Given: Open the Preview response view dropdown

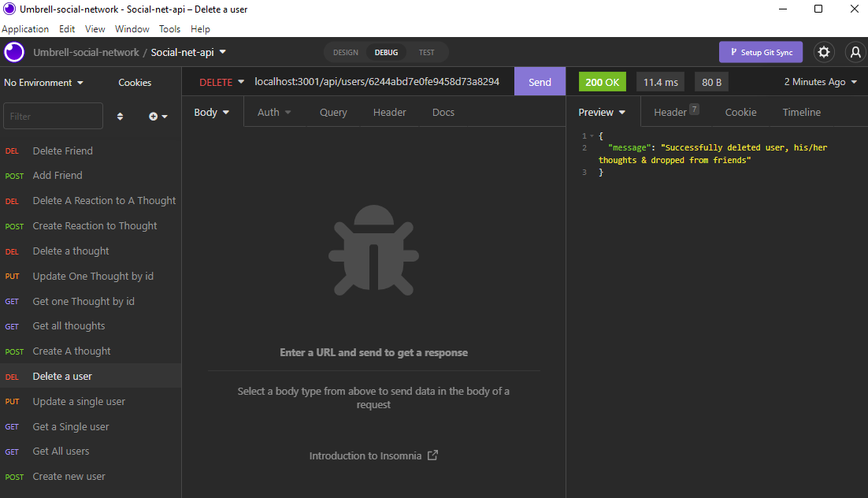Looking at the screenshot, I should pyautogui.click(x=601, y=112).
